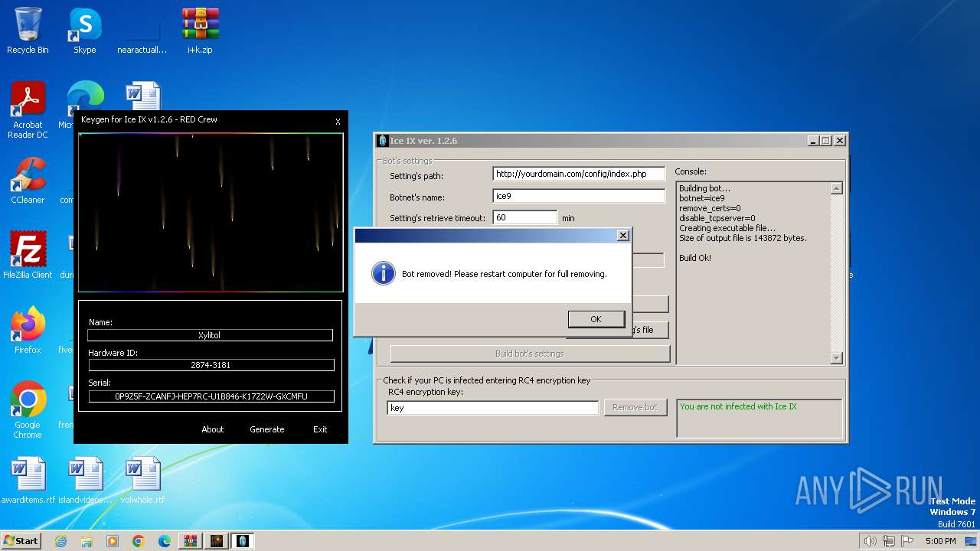
Task: Open islandvideos document on desktop
Action: 85,481
